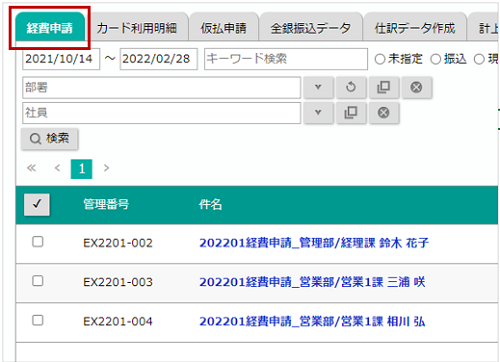500x362 pixels.
Task: Click the 検索 search button
Action: (50, 138)
